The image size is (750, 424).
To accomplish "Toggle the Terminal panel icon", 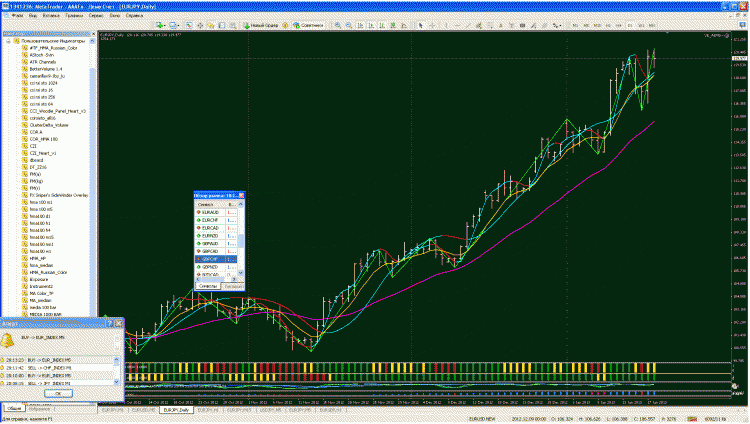I will [221, 25].
